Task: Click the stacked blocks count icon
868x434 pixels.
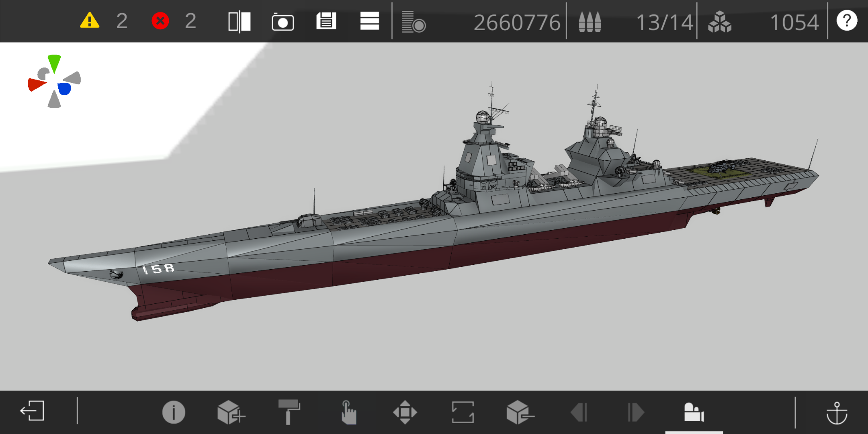Action: pos(720,22)
